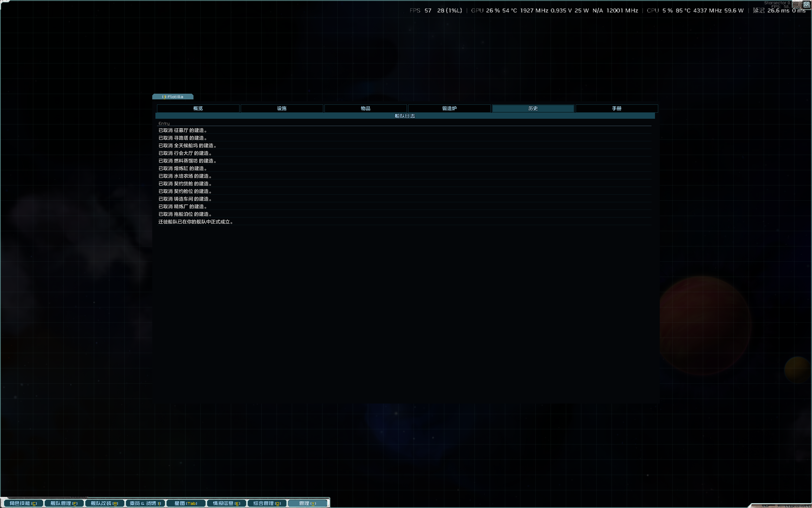
Task: Select log entry 已取消 铸造车间 的建造
Action: pos(405,198)
